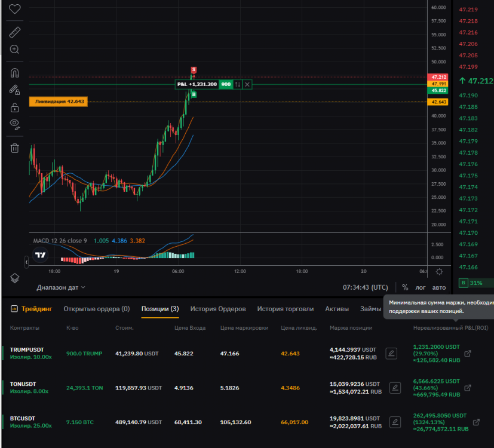Delete drawings using trash bin icon

[14, 148]
